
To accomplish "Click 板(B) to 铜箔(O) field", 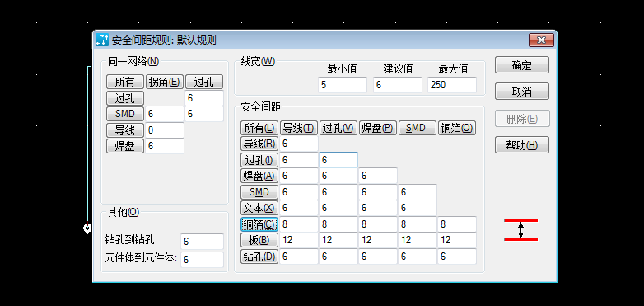I will pos(457,240).
